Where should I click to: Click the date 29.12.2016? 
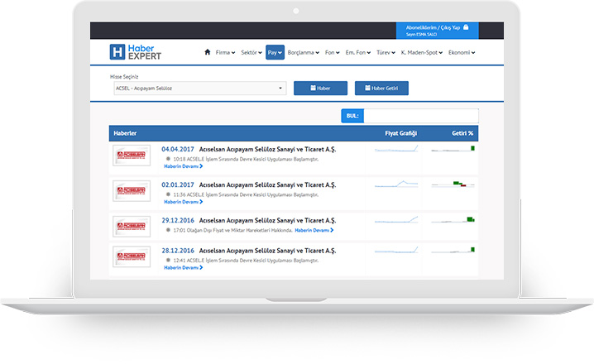(x=178, y=220)
